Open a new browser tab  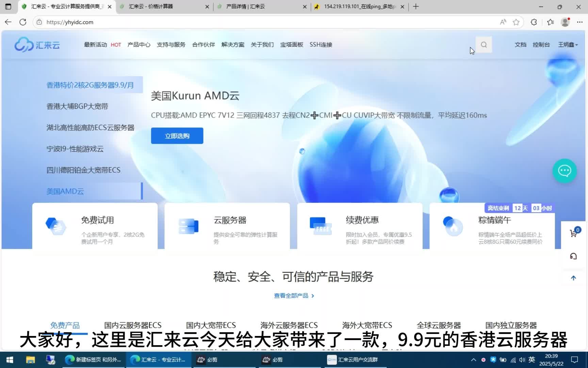pos(416,6)
